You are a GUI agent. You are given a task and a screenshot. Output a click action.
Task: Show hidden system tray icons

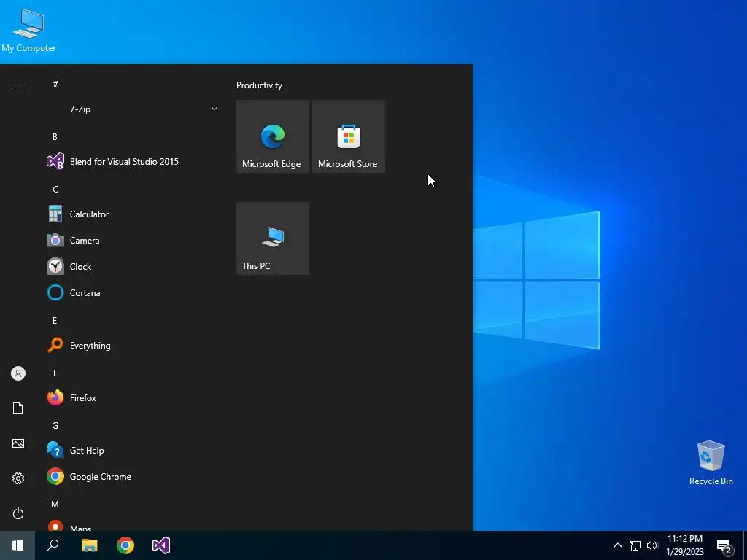coord(617,545)
